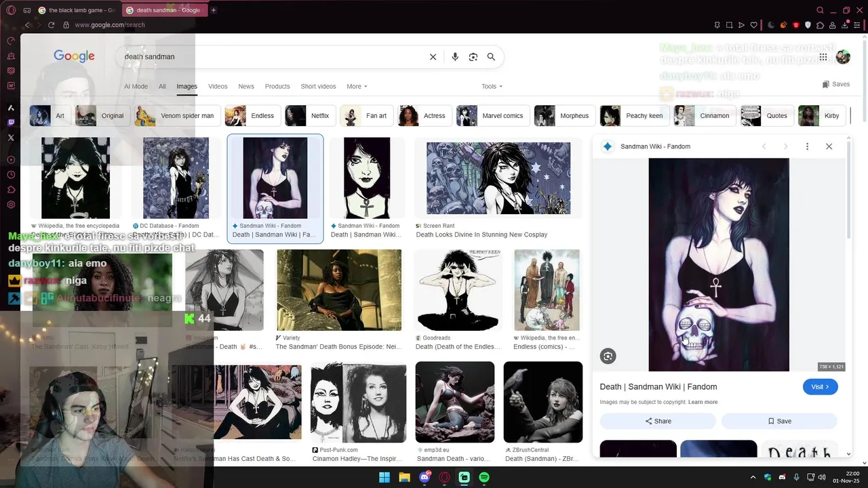
Task: Switch to the Short videos tab
Action: [x=318, y=87]
